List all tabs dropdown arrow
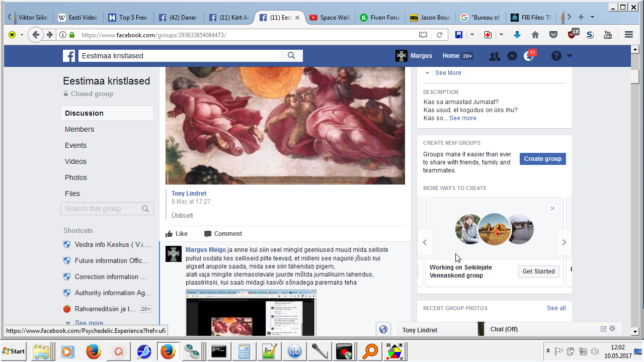644x362 pixels. (592, 17)
